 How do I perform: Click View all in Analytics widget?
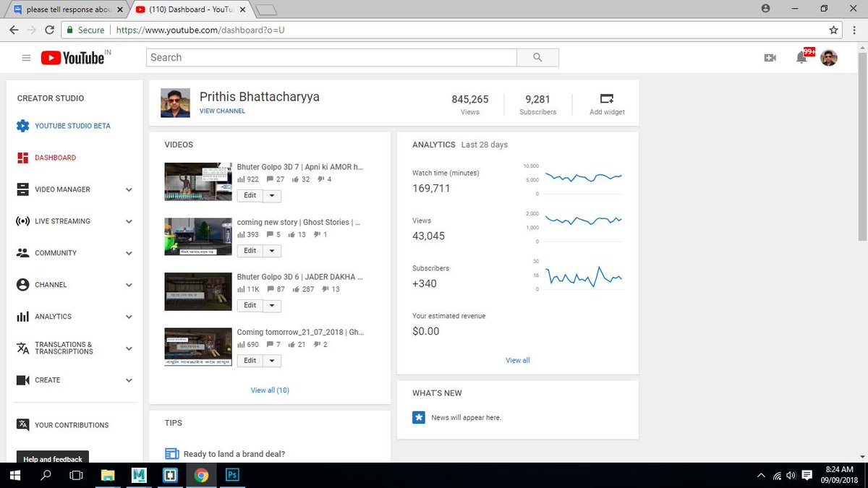point(518,360)
